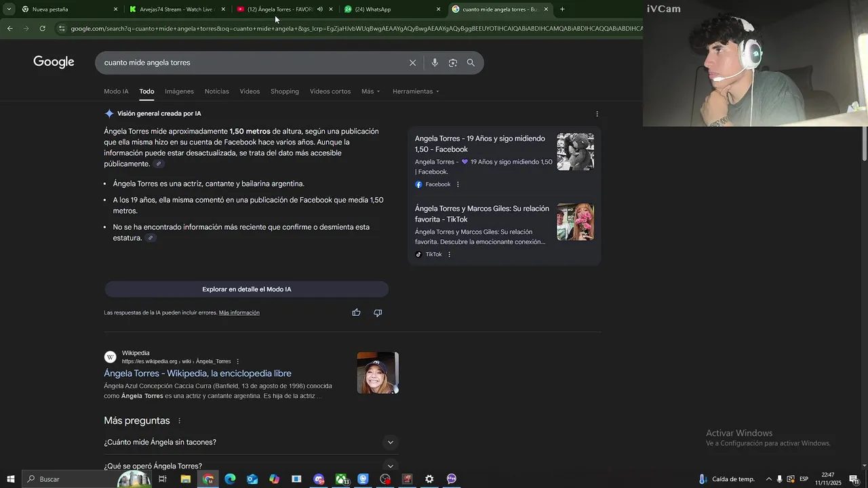This screenshot has width=868, height=488.
Task: Select the Videos cortos search tab
Action: tap(330, 91)
